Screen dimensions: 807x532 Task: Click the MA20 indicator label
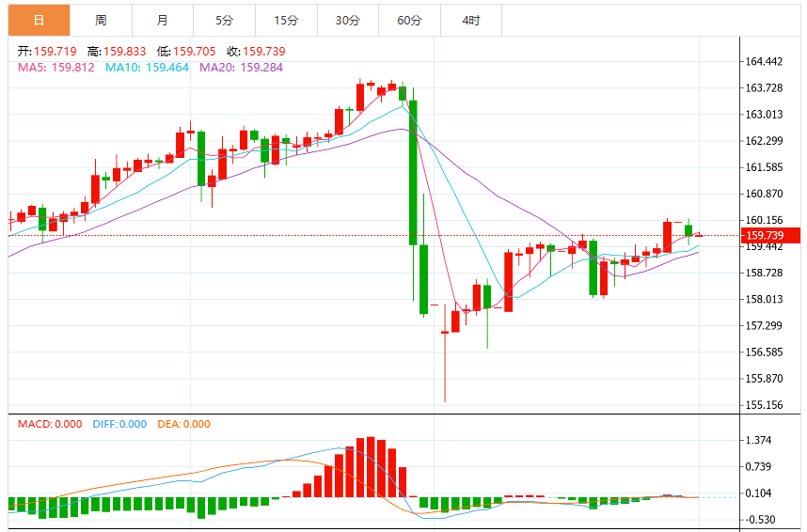(242, 68)
